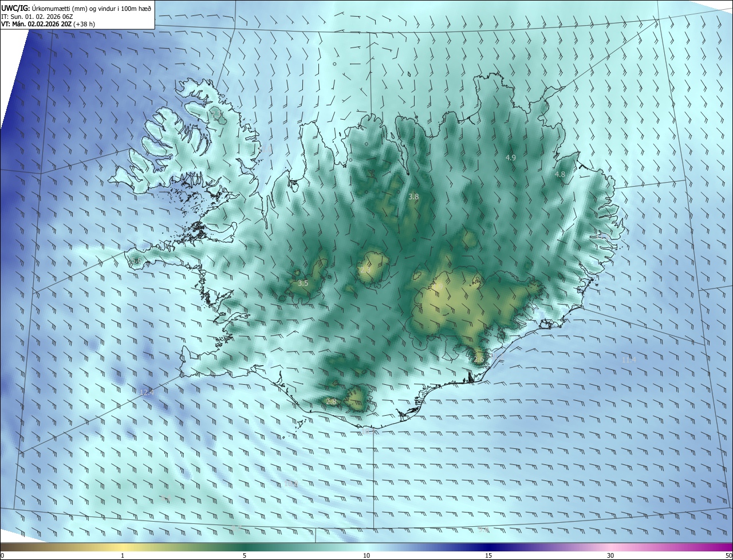Image resolution: width=733 pixels, height=560 pixels.
Task: Click the '10' tick on the color scale
Action: pos(366,556)
